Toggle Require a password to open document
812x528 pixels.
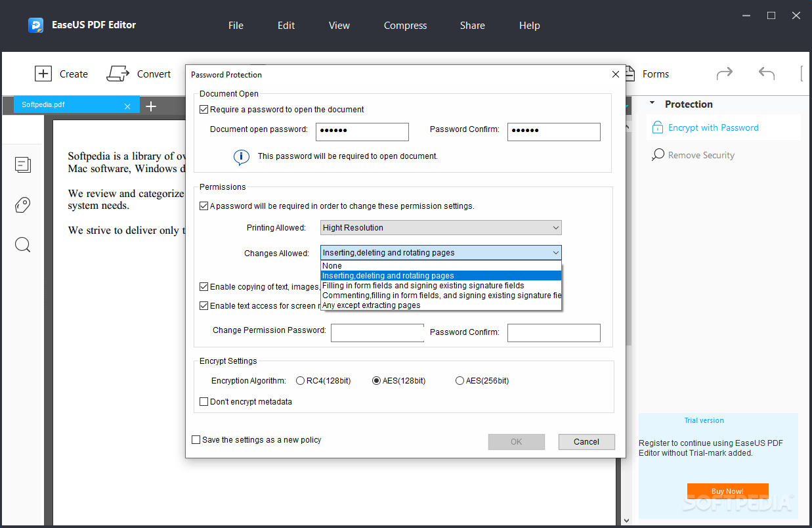pos(204,110)
